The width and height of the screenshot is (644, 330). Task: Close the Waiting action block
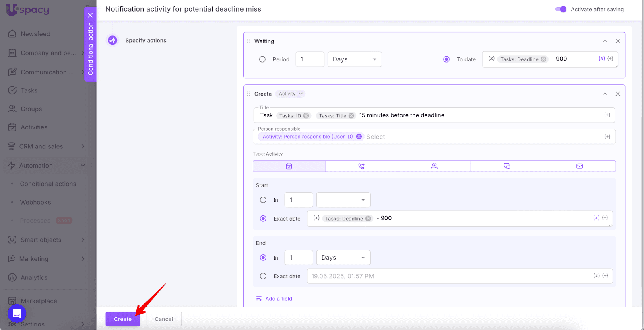[618, 41]
